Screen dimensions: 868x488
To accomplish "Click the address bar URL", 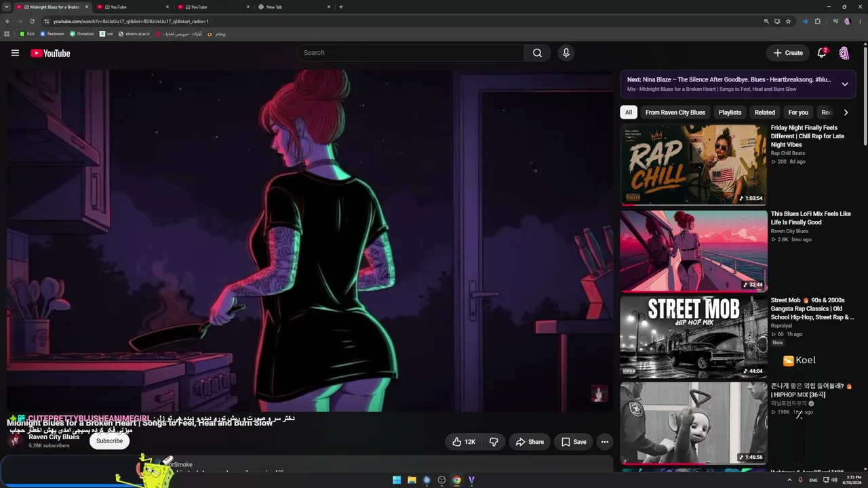I will 131,21.
